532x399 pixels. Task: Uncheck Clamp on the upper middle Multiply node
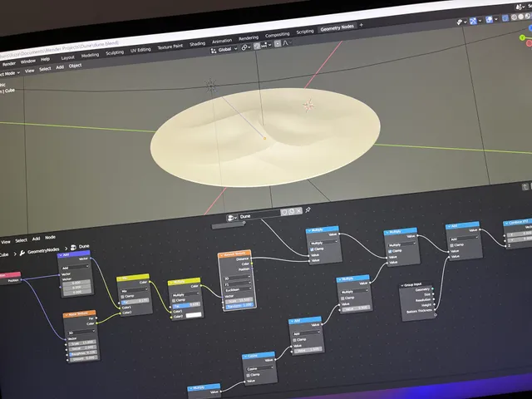point(390,251)
